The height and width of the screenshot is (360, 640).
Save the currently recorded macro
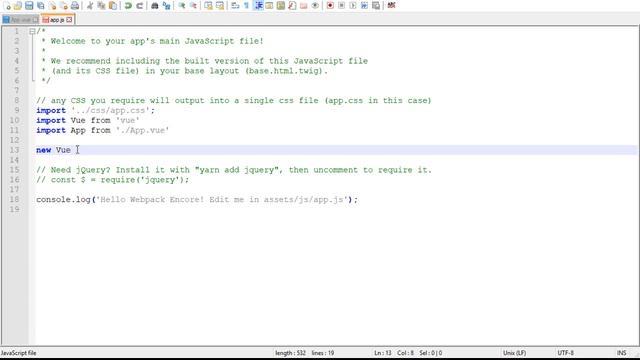376,5
